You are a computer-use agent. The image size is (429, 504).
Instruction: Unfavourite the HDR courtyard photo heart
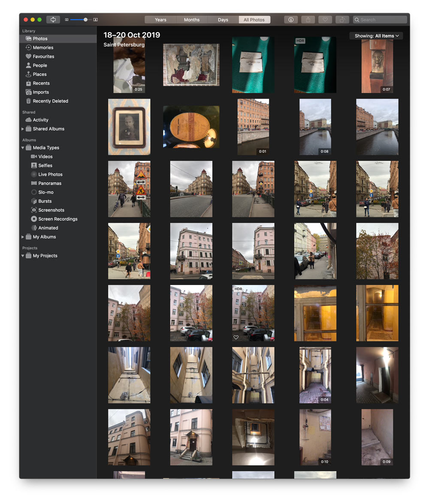(x=236, y=337)
